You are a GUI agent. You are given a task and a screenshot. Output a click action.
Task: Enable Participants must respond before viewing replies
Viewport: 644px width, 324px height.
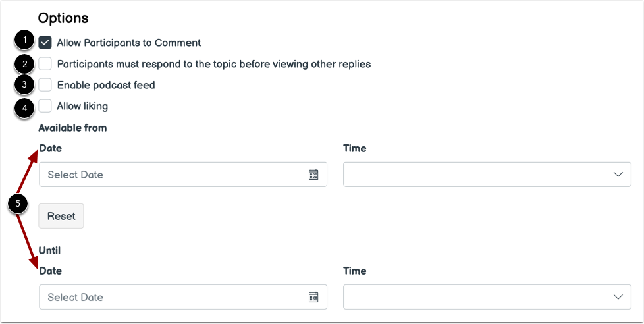45,64
